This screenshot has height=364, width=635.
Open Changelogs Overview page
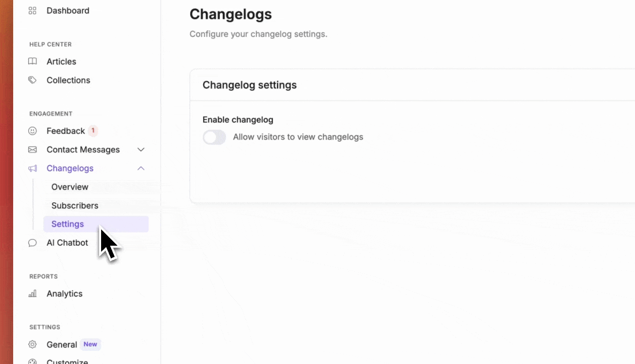(70, 187)
